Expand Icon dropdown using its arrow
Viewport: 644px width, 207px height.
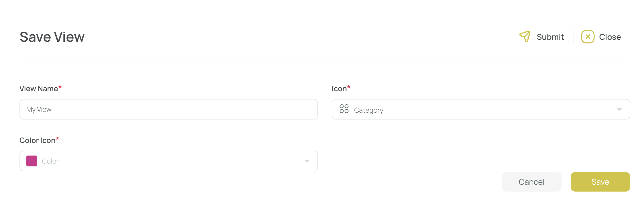click(x=619, y=110)
